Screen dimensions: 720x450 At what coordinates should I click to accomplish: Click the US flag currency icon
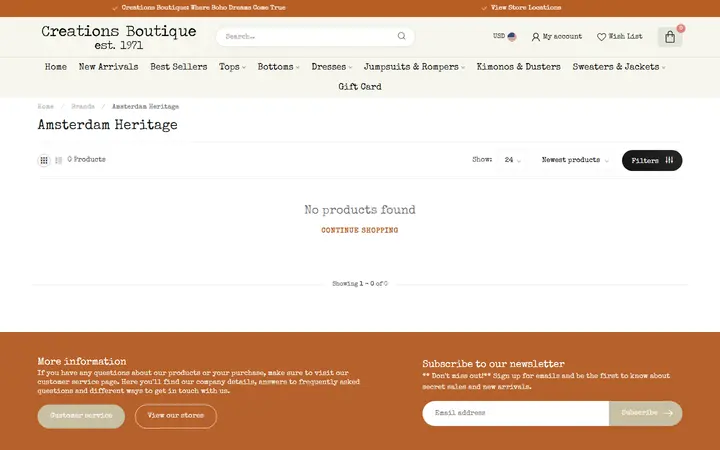pos(512,37)
